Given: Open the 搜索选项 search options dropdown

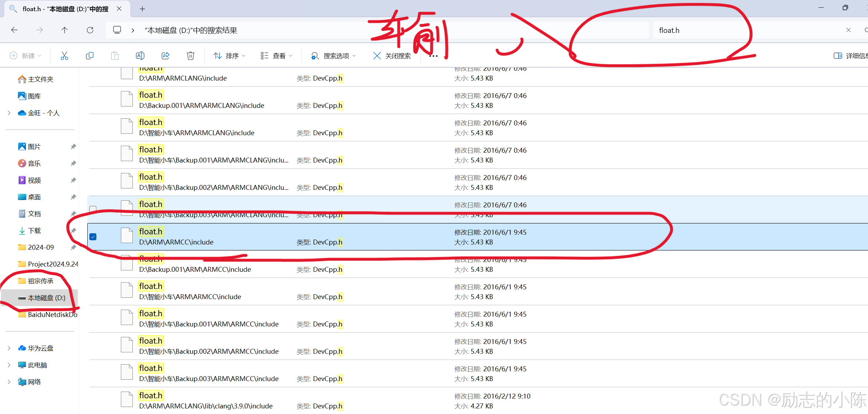Looking at the screenshot, I should coord(333,56).
